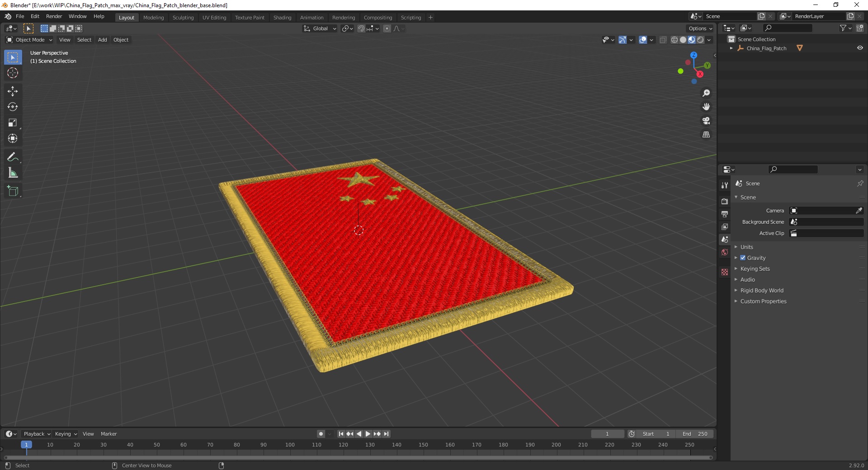Toggle camera view icon
Screen dimensions: 868x470
[x=706, y=121]
